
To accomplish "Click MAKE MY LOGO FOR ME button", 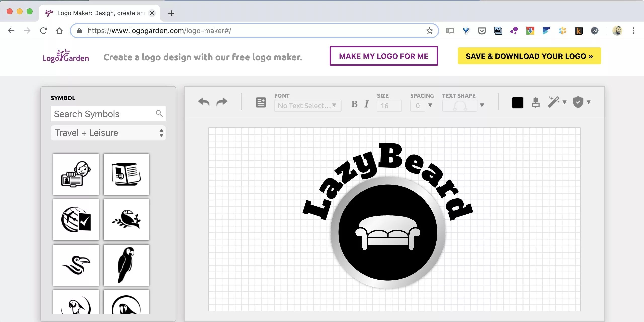I will 384,56.
